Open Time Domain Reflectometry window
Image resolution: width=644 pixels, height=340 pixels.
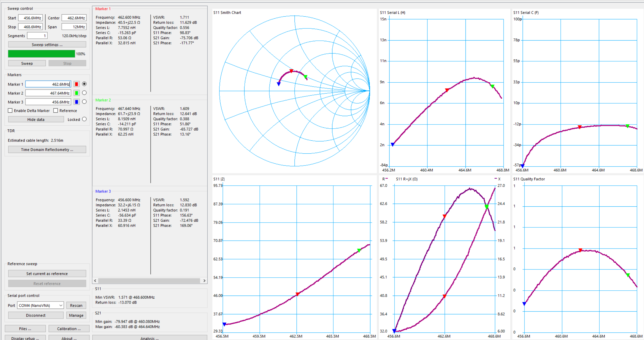coord(47,150)
